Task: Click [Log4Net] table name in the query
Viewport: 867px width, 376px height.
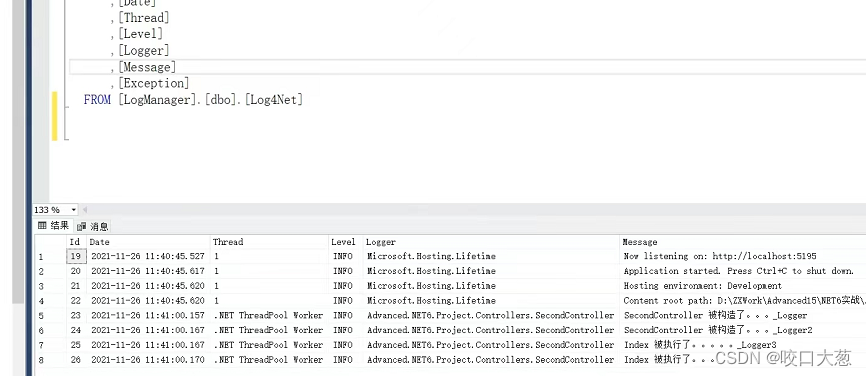Action: pyautogui.click(x=274, y=100)
